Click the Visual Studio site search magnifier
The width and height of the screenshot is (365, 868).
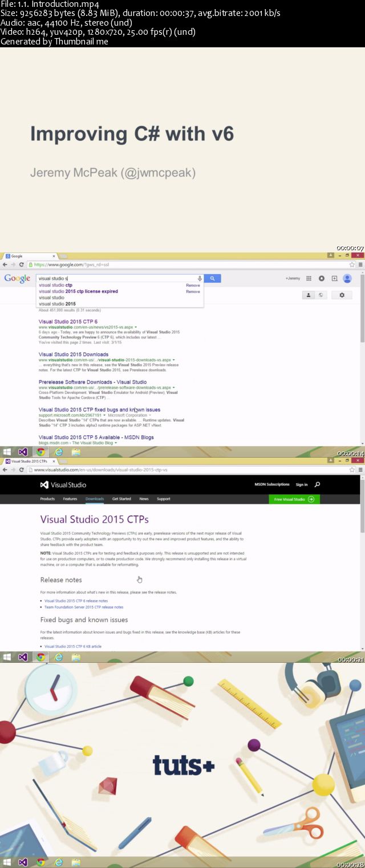point(318,484)
